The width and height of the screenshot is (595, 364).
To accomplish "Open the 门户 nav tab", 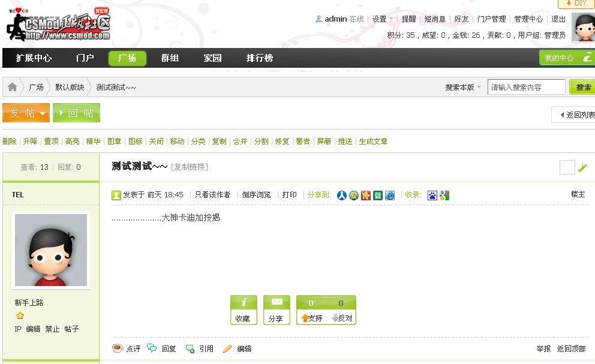I will click(85, 58).
